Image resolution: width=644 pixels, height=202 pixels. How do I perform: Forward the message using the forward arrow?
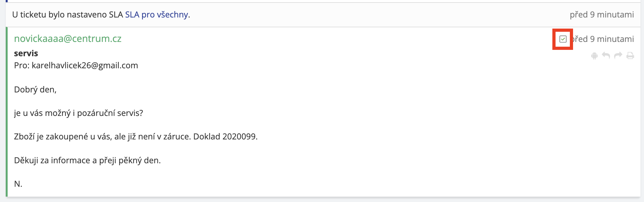(x=618, y=56)
